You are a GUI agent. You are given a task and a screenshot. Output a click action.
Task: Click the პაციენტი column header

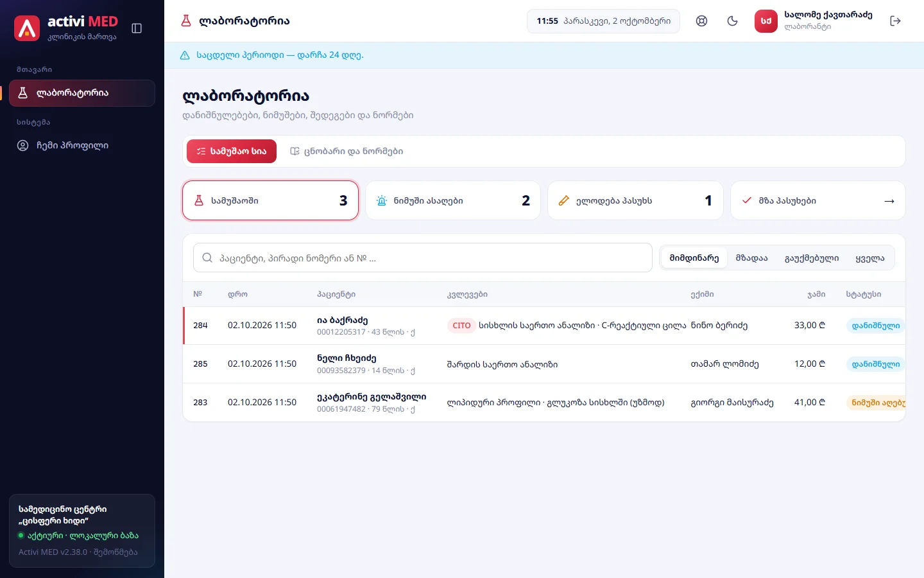point(336,294)
